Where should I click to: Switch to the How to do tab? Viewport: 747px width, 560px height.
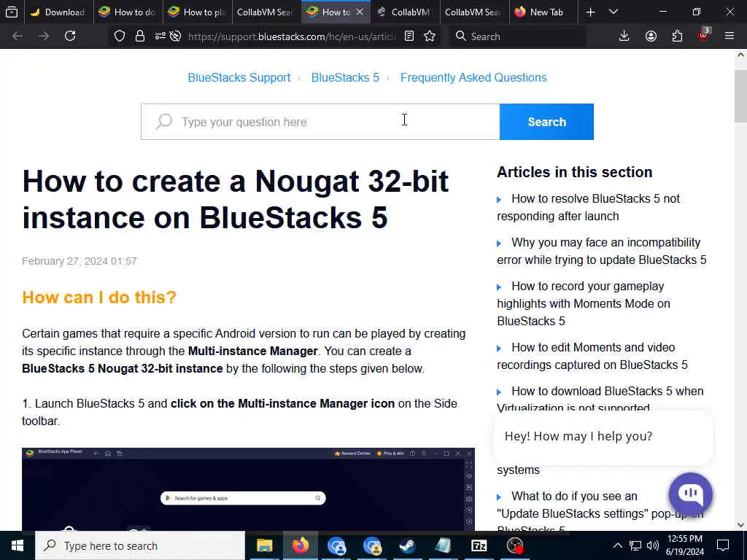tap(127, 12)
